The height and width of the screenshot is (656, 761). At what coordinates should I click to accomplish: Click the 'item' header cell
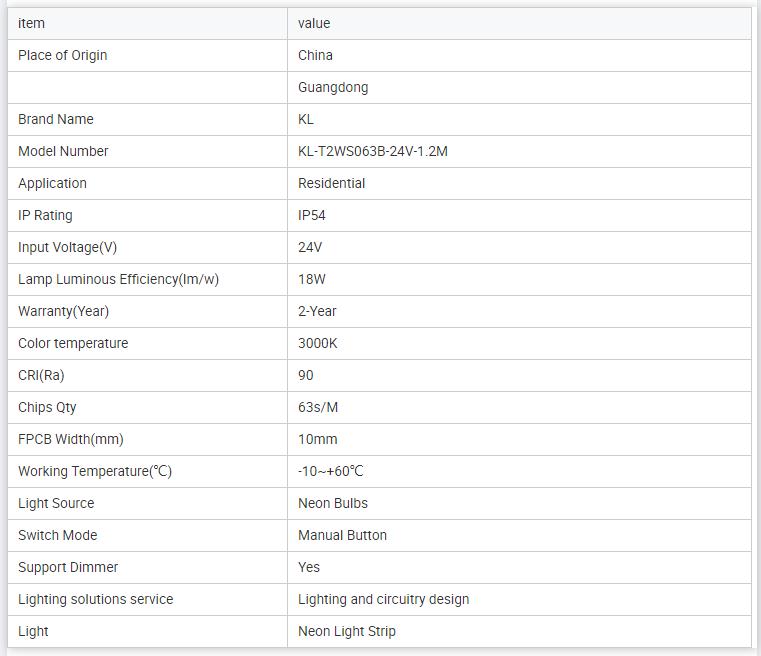point(32,23)
